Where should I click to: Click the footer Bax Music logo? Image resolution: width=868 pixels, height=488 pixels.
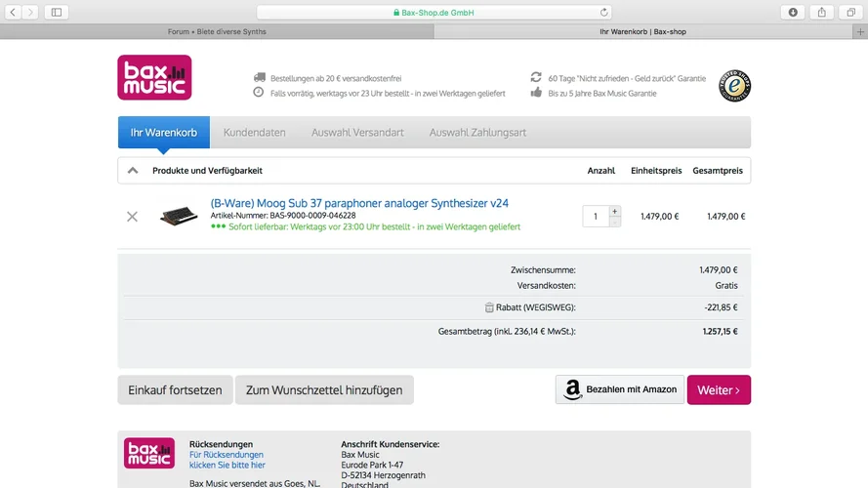[x=149, y=453]
